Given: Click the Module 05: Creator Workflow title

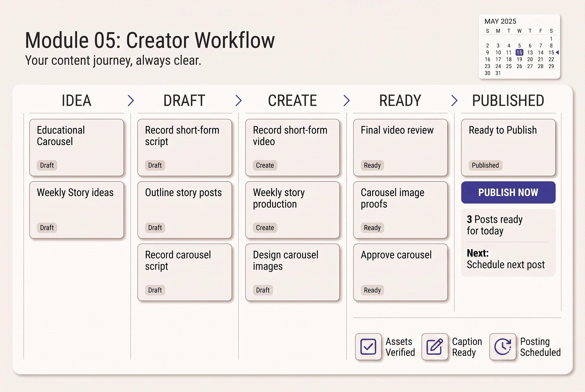Looking at the screenshot, I should point(150,40).
